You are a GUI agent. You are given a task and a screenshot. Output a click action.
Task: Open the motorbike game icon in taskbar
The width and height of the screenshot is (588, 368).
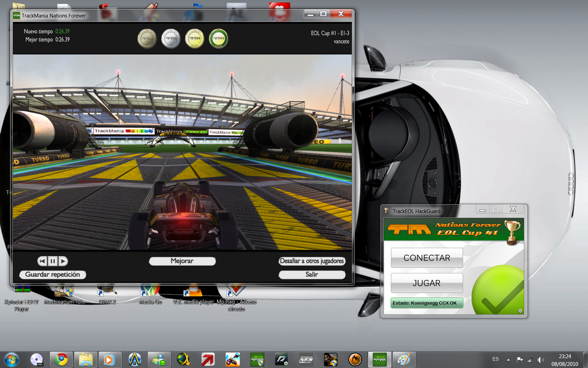(x=232, y=360)
